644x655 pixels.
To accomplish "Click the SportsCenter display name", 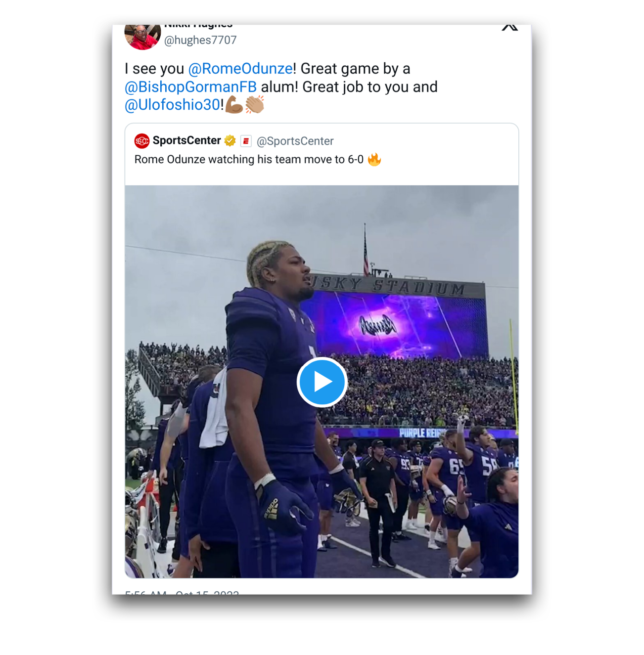I will pyautogui.click(x=186, y=141).
